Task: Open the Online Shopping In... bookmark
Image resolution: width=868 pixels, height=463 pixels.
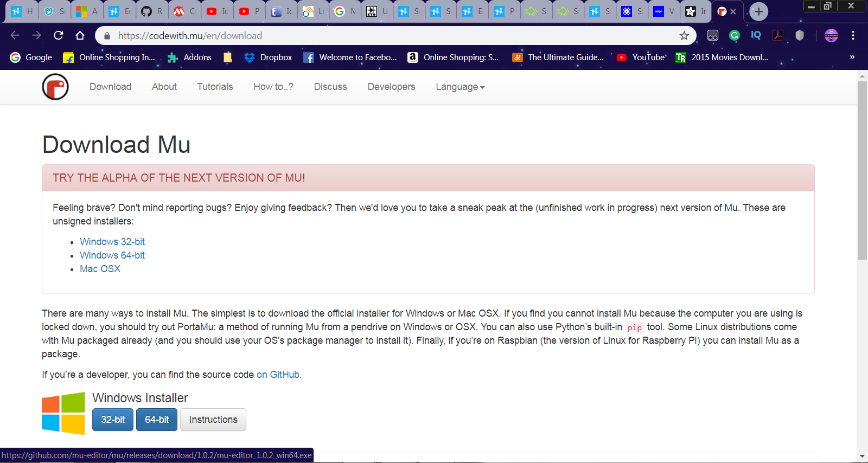Action: click(x=109, y=57)
